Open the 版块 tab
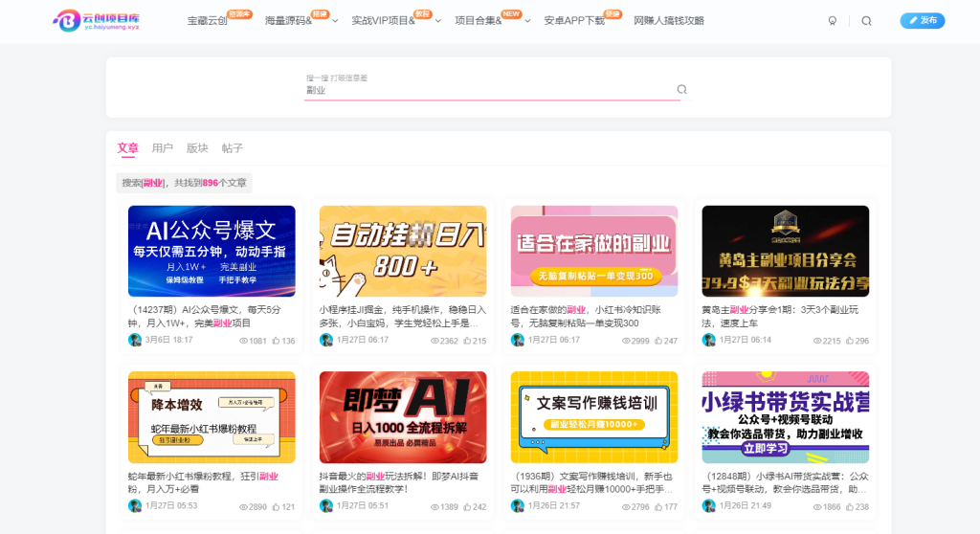This screenshot has width=980, height=534. coord(197,148)
